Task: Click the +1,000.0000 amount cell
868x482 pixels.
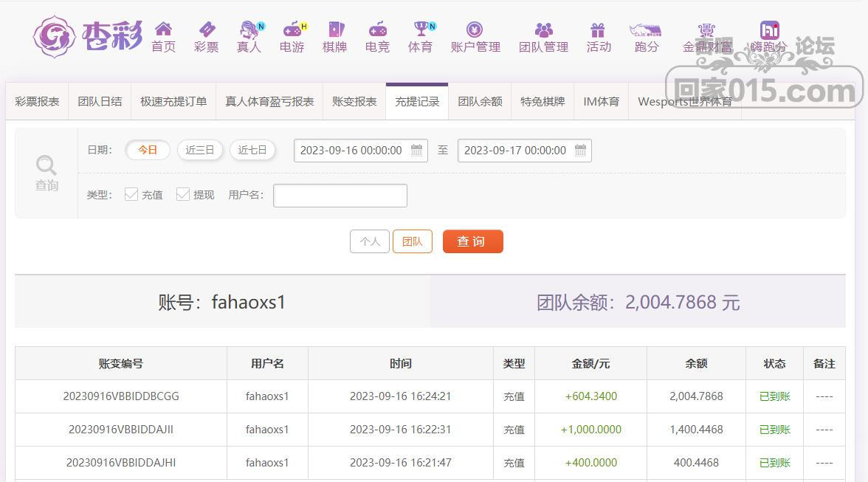Action: coord(590,430)
